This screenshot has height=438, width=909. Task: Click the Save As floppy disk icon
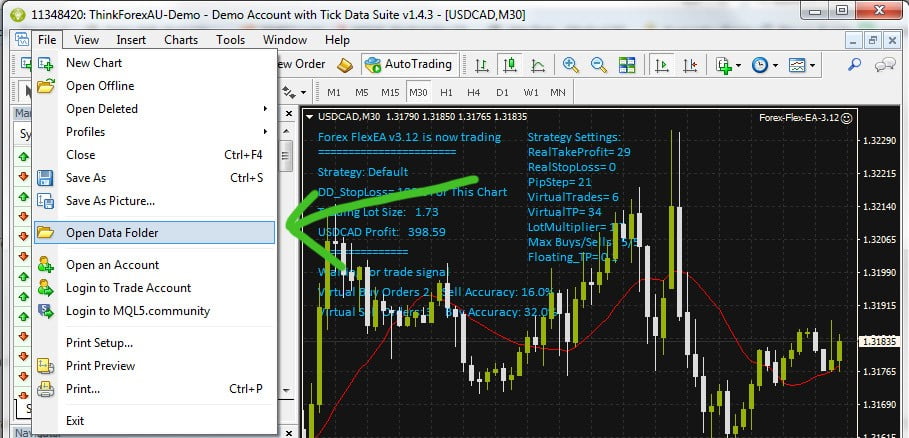[45, 178]
